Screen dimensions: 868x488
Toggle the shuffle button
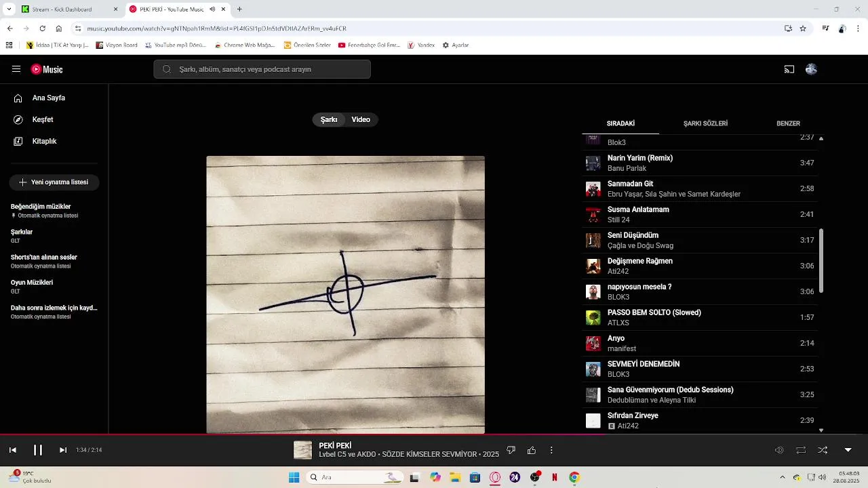pos(823,450)
